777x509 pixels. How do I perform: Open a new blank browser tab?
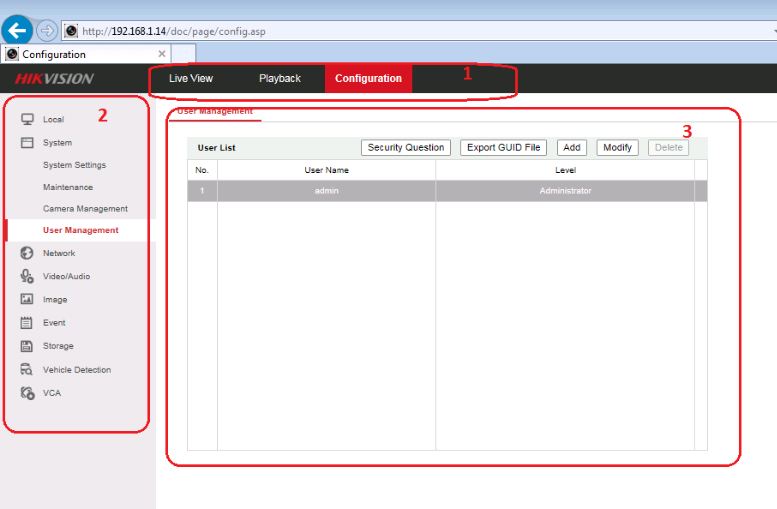(x=183, y=54)
